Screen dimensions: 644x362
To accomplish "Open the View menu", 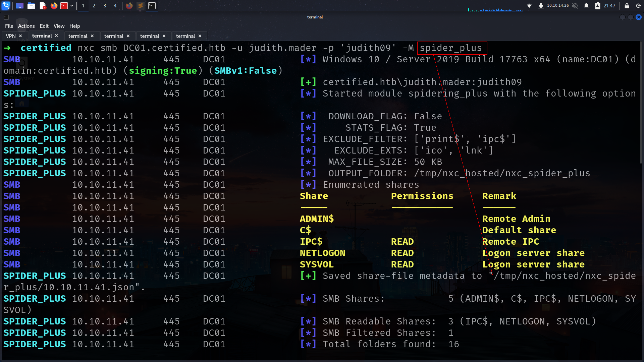I will point(59,26).
